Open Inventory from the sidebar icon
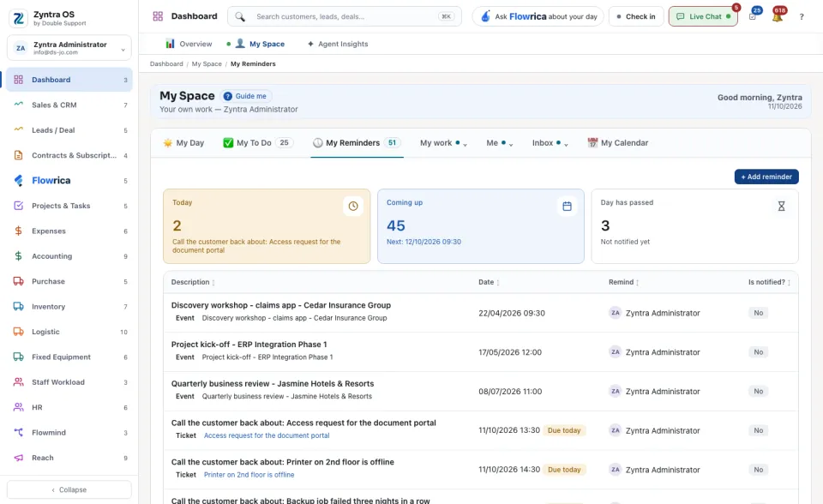823x504 pixels. 18,307
